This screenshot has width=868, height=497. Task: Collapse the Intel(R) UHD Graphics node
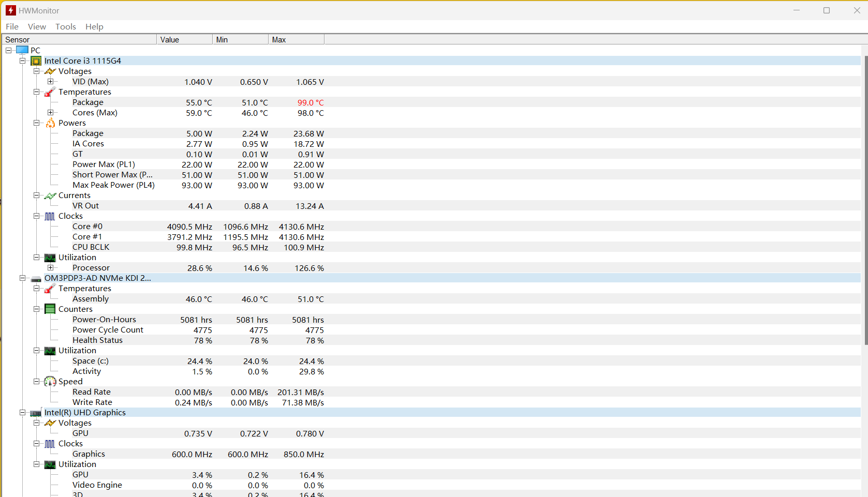click(x=23, y=412)
